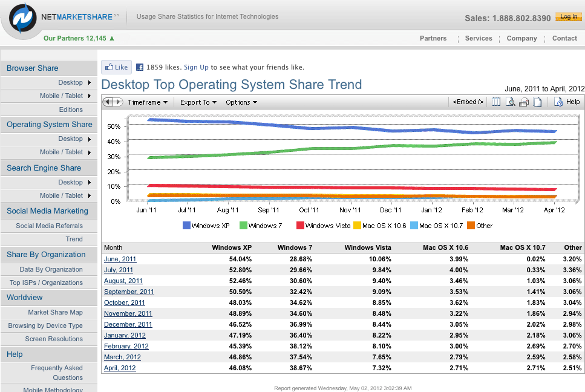This screenshot has height=392, width=585.
Task: Open the October, 2011 month link
Action: [x=124, y=302]
